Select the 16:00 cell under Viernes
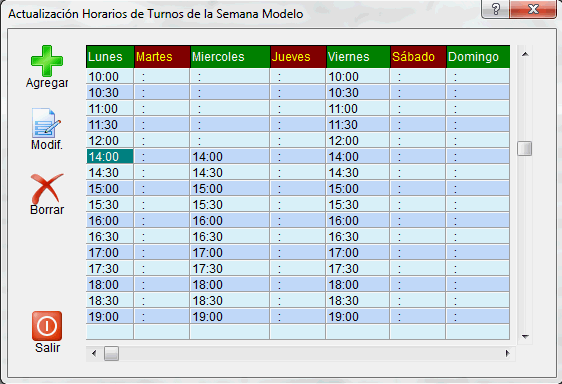Screen dimensions: 562x384 358,221
